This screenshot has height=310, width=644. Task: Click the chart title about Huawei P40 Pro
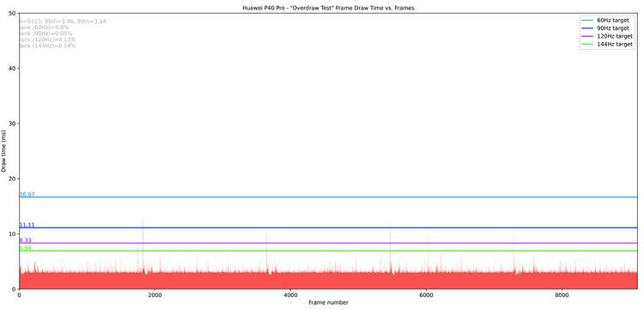click(328, 8)
